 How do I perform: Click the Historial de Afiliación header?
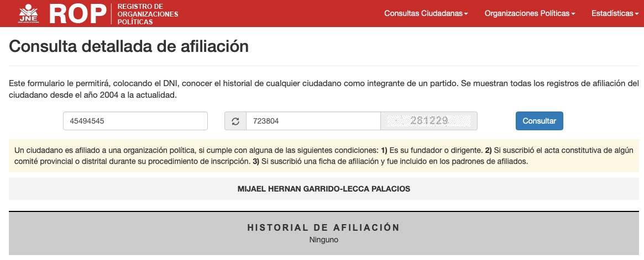[x=323, y=227]
